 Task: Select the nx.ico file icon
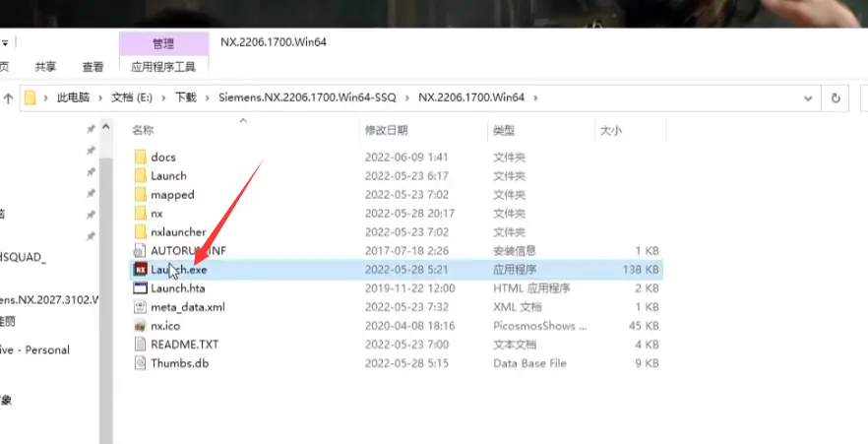pyautogui.click(x=141, y=326)
